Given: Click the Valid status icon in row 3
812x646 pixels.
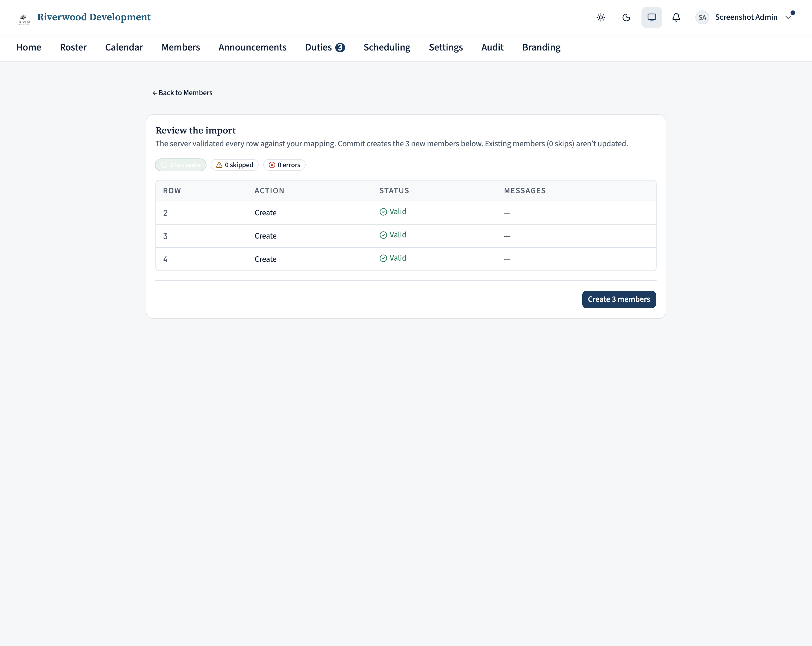Looking at the screenshot, I should [383, 235].
